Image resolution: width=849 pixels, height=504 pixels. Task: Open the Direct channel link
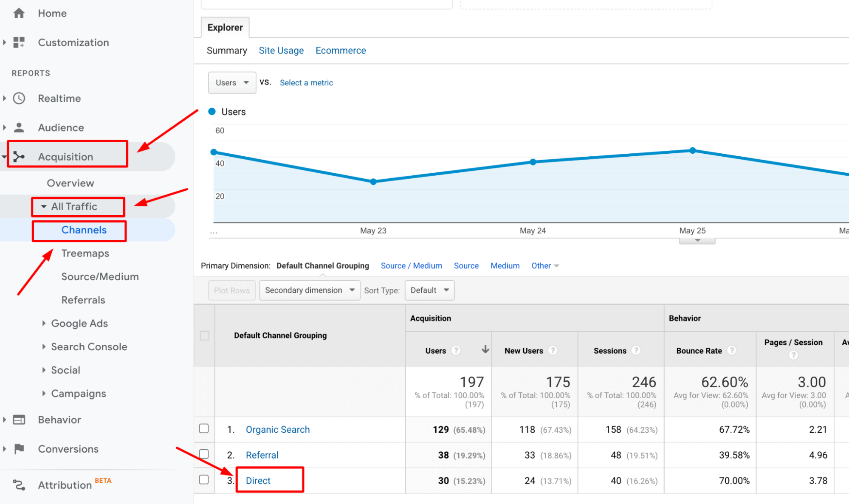[258, 480]
